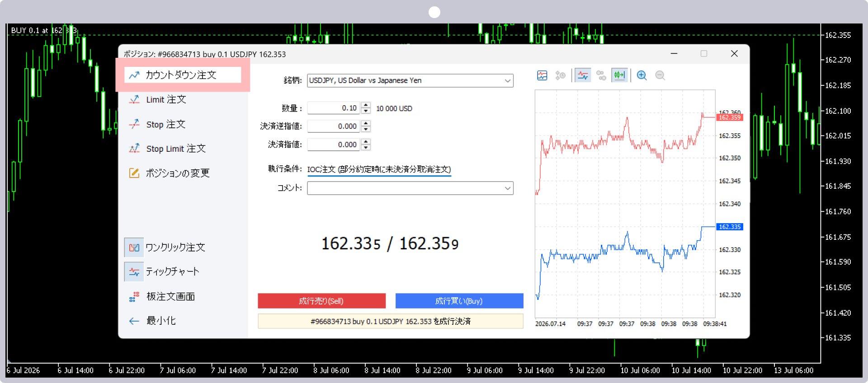
Task: Click the blue 162.335 bid price tag
Action: pyautogui.click(x=730, y=227)
